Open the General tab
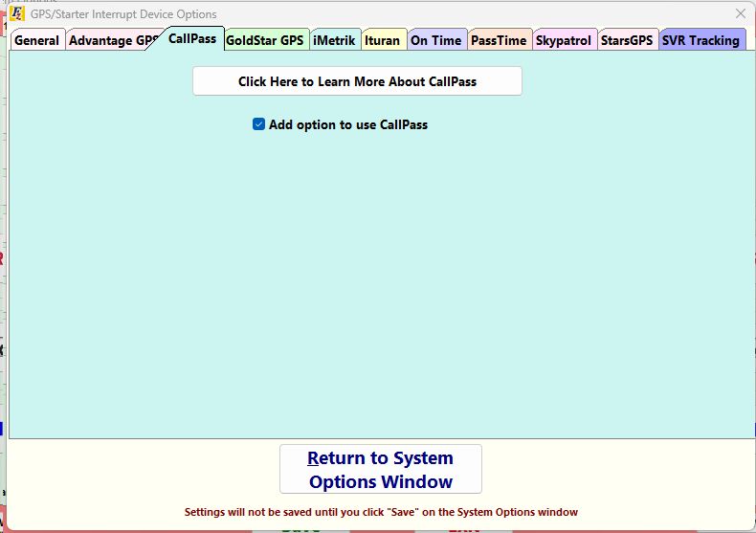The image size is (756, 533). 36,40
